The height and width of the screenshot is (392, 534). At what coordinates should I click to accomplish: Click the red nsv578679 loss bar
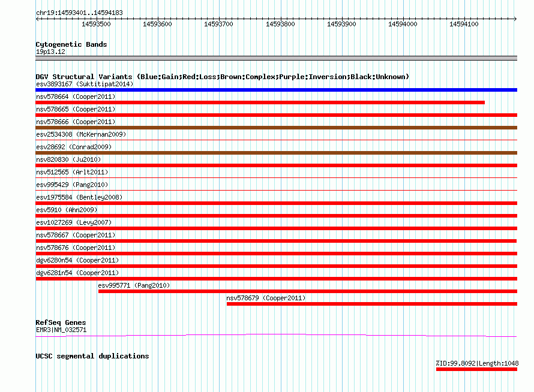tap(372, 304)
